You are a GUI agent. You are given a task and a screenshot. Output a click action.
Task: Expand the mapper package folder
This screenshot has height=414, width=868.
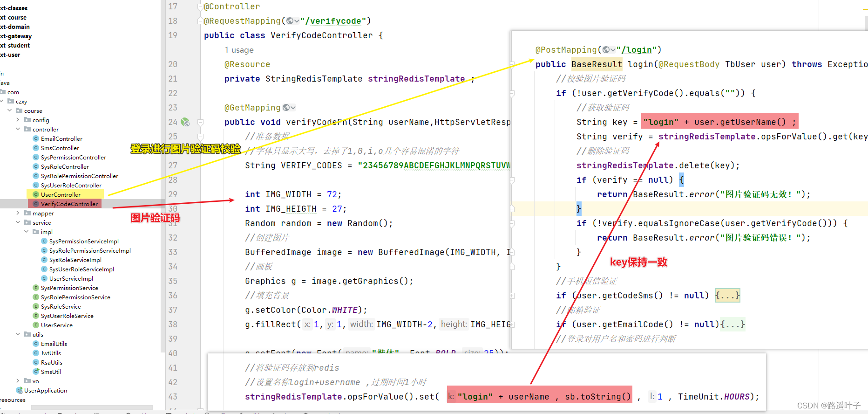click(x=18, y=213)
